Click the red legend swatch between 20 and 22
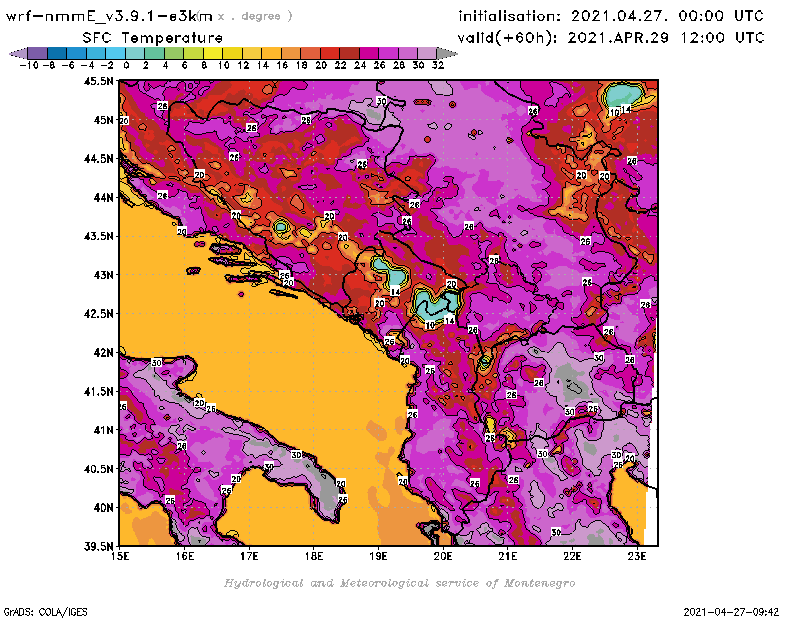This screenshot has height=618, width=800. [330, 53]
